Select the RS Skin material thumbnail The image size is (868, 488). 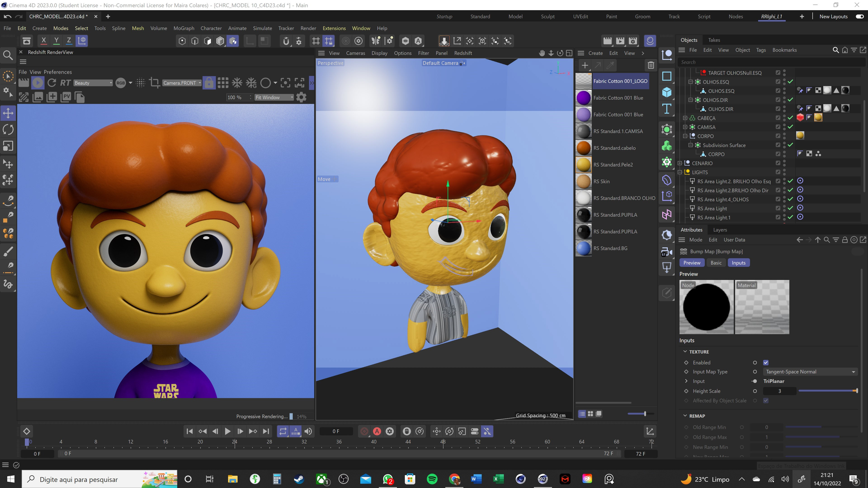coord(584,181)
